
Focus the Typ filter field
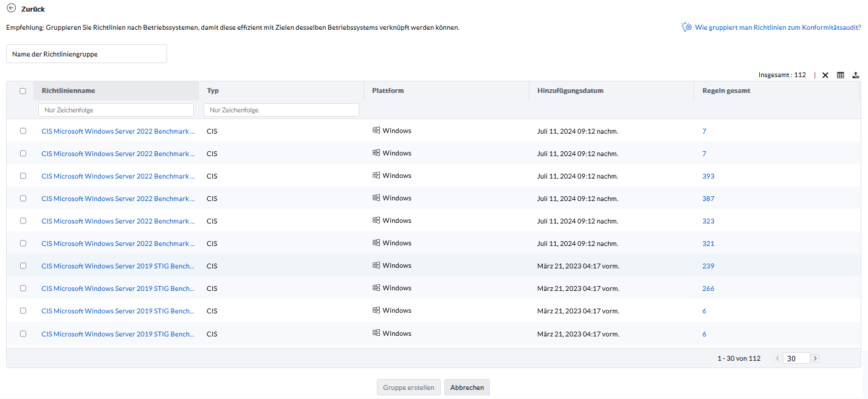coord(281,110)
